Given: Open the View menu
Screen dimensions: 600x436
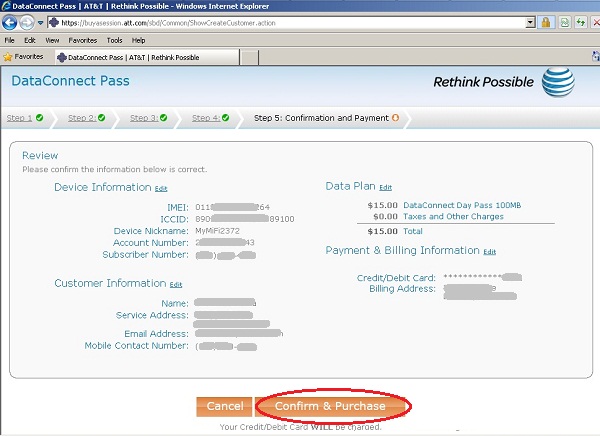Looking at the screenshot, I should (x=52, y=40).
